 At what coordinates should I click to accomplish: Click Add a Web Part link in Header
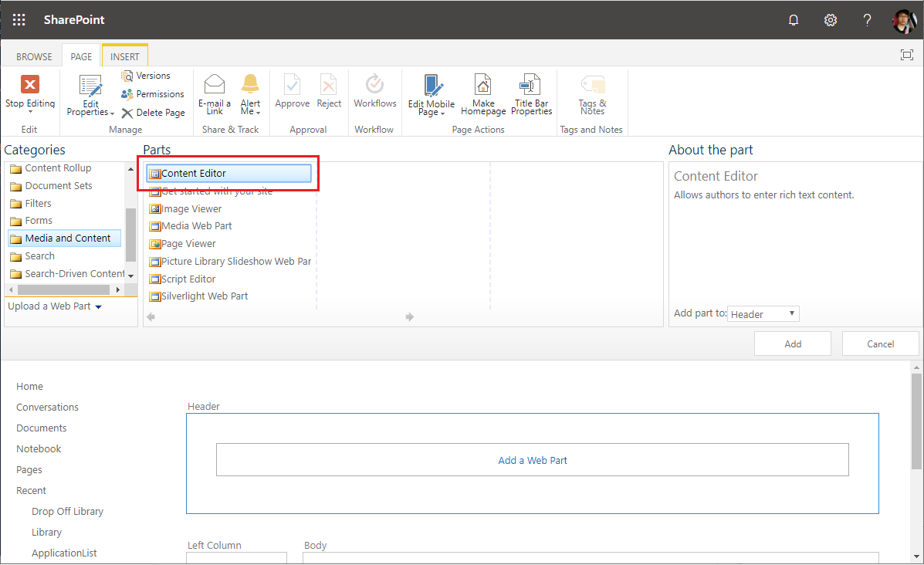(533, 460)
